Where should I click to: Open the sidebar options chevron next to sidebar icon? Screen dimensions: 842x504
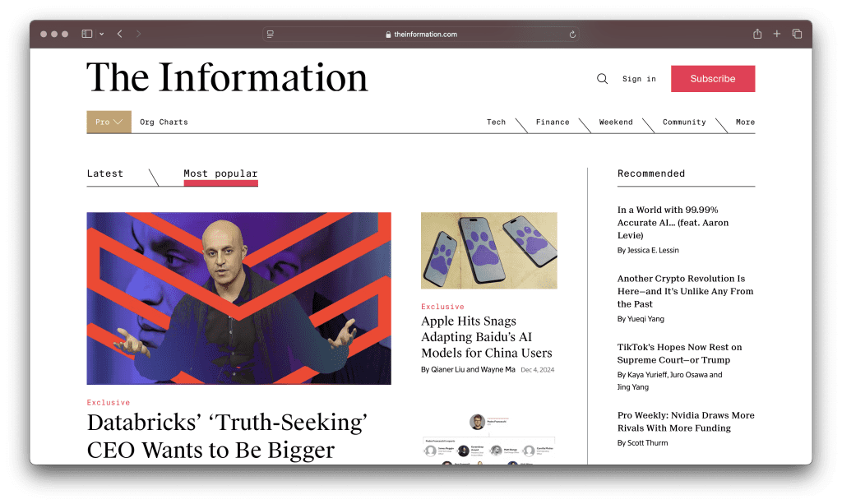pos(100,34)
